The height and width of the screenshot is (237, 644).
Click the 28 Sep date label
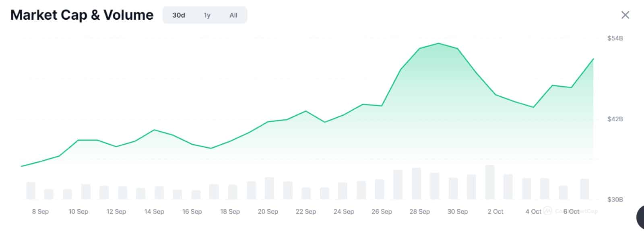tap(419, 212)
